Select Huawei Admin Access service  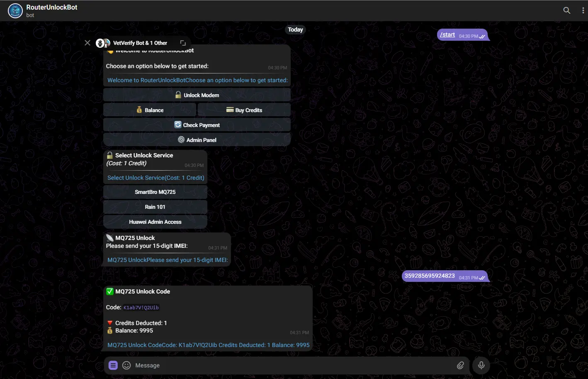[155, 222]
